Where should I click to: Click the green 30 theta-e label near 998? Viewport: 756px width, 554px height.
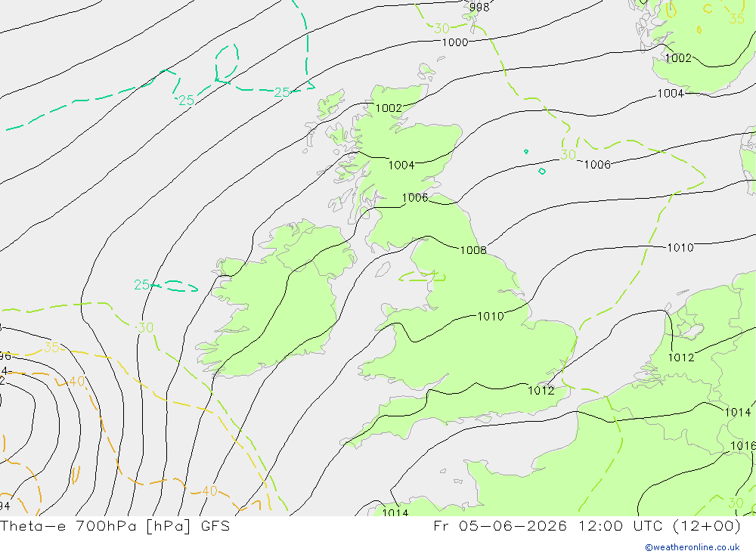pos(442,29)
